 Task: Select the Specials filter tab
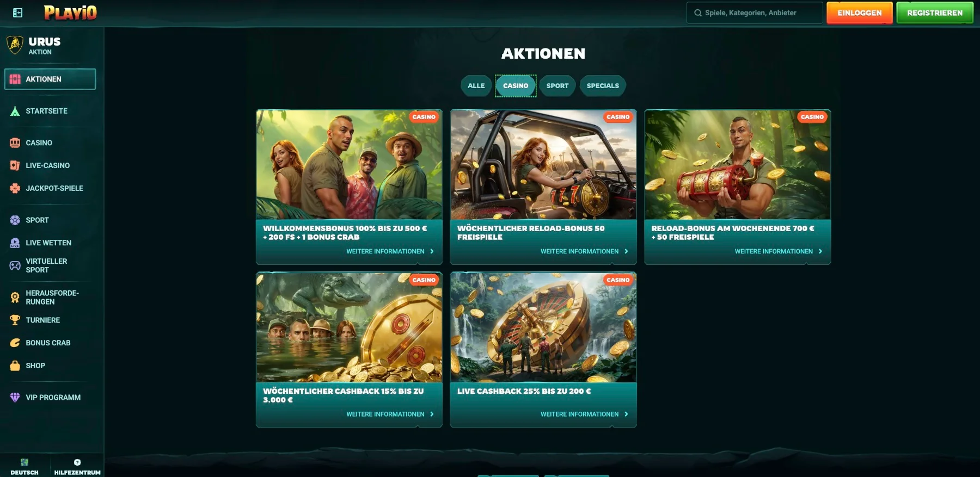[603, 86]
